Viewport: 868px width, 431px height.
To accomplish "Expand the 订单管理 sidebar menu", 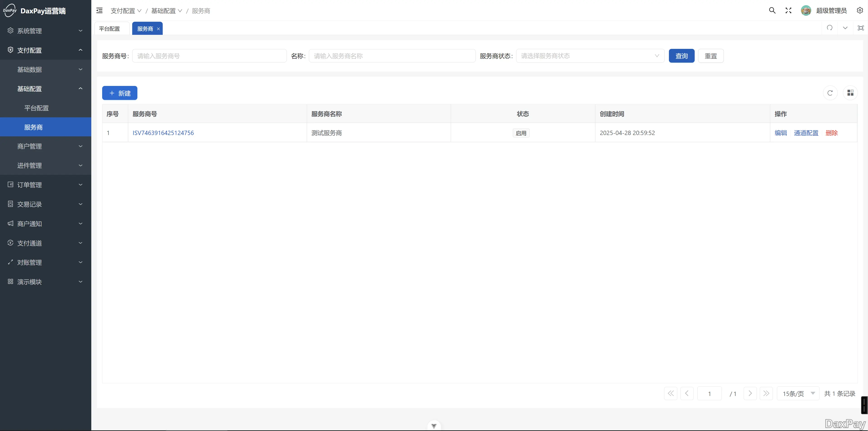I will 45,185.
